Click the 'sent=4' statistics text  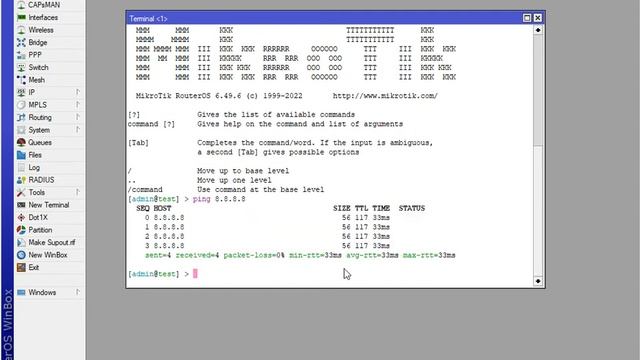click(158, 256)
